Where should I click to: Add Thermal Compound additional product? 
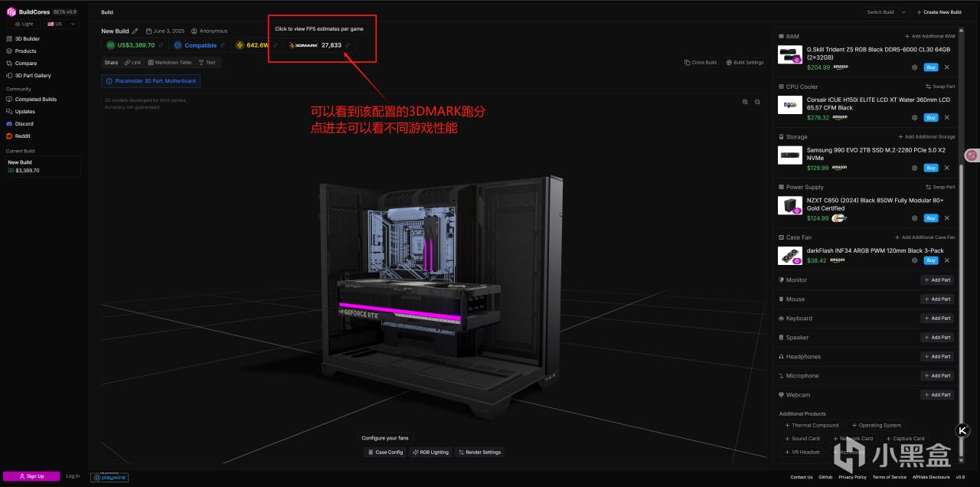[x=812, y=426]
